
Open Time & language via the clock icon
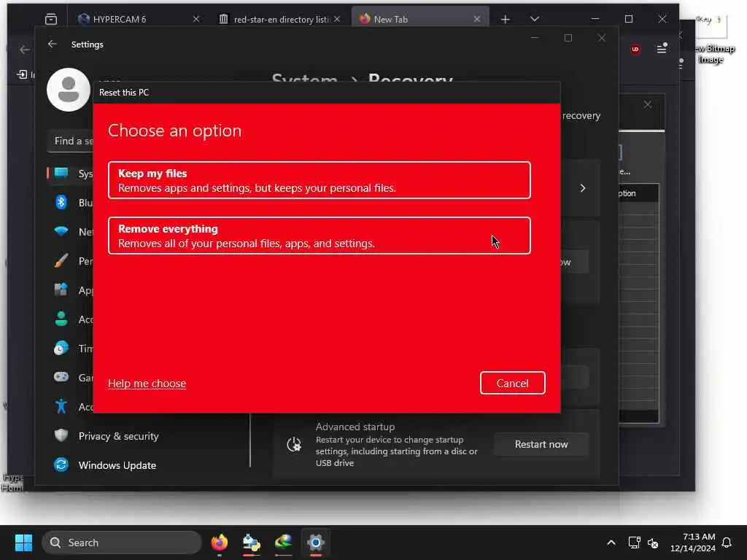(61, 348)
